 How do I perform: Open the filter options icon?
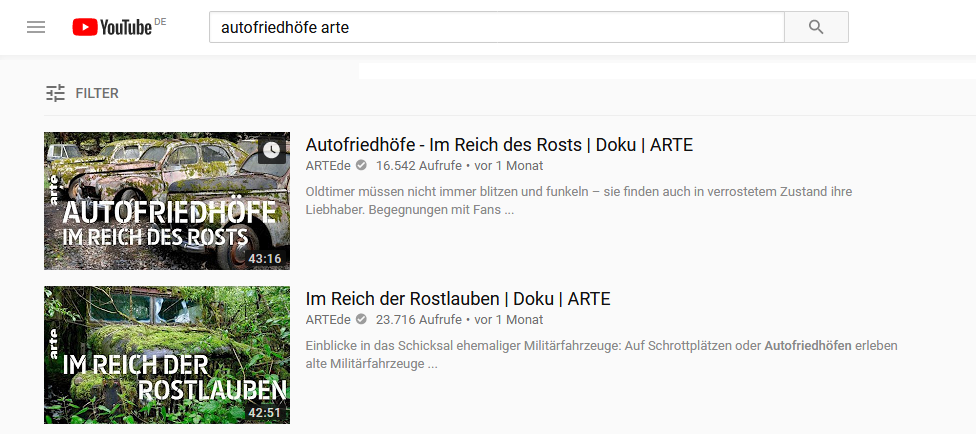tap(55, 93)
